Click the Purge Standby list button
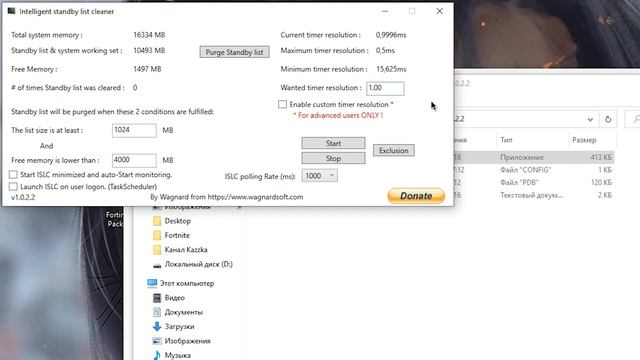Viewport: 640px width, 360px height. pyautogui.click(x=234, y=52)
